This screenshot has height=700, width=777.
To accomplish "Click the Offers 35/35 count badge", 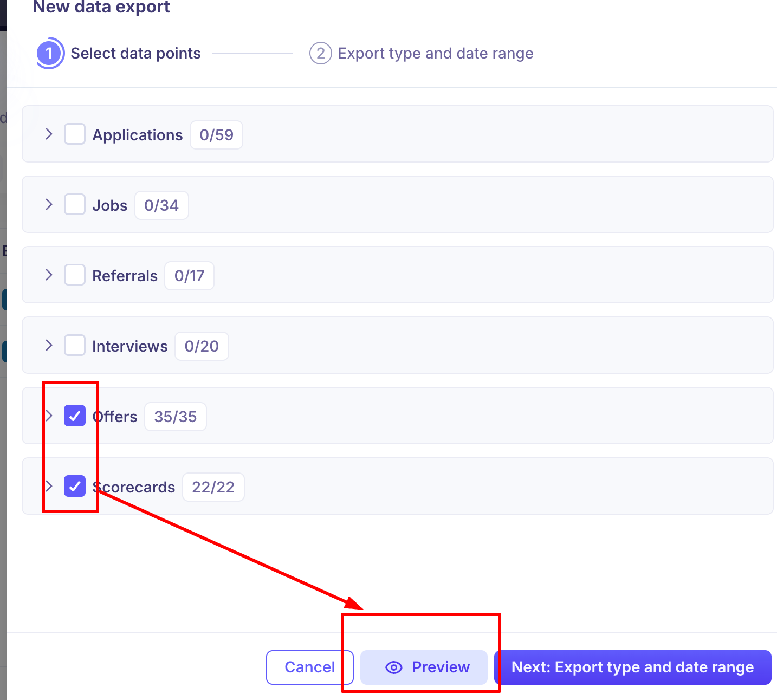I will pos(175,417).
